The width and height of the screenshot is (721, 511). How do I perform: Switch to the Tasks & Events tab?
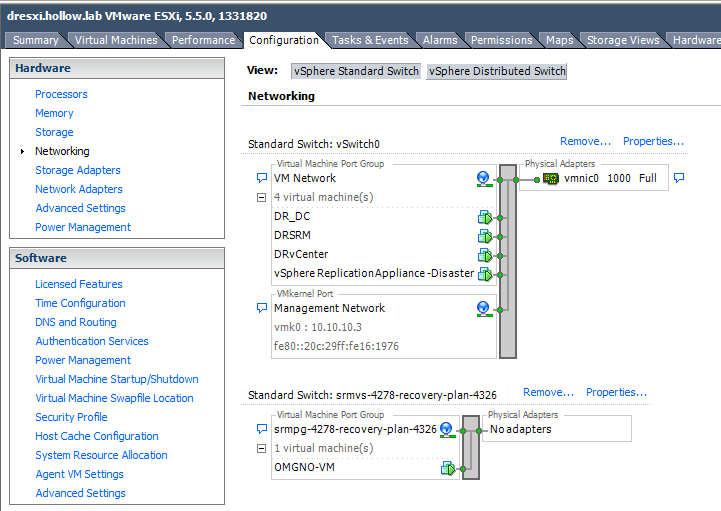(370, 40)
